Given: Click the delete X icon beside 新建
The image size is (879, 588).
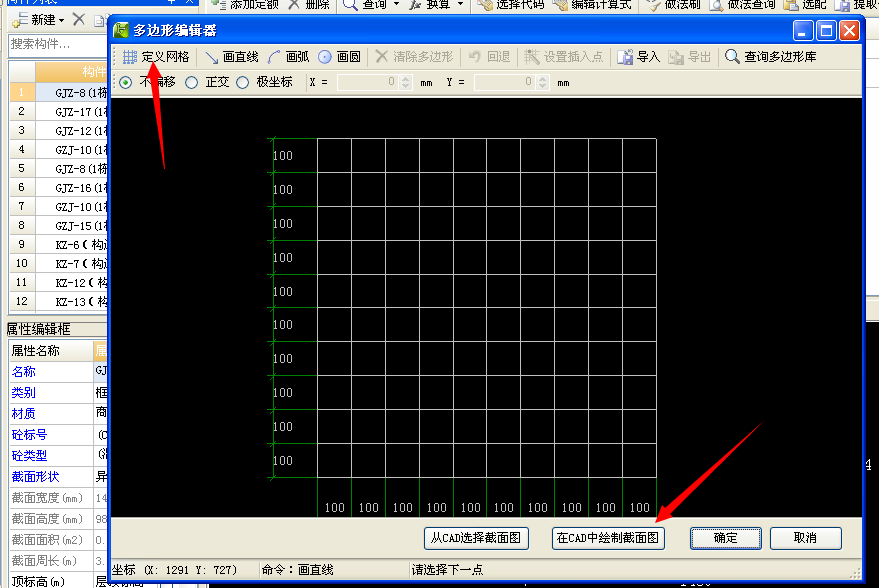Looking at the screenshot, I should click(79, 20).
